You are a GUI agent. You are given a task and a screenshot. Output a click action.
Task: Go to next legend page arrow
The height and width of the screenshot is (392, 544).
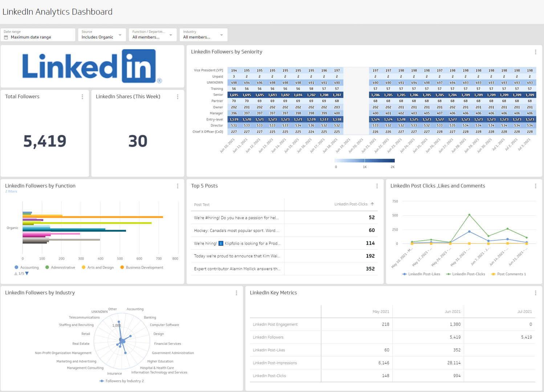tap(27, 274)
